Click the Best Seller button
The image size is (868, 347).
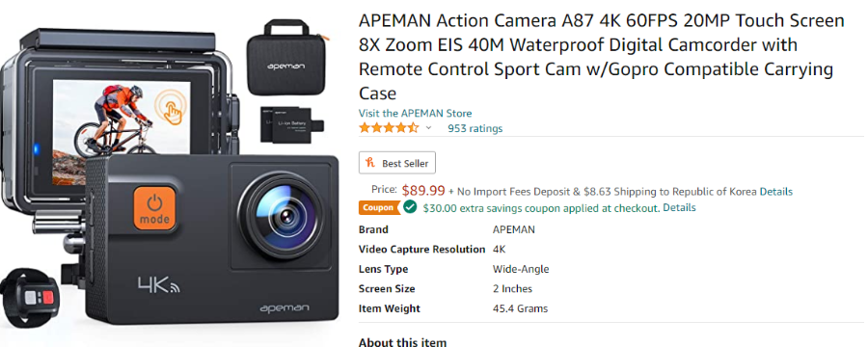click(x=397, y=163)
